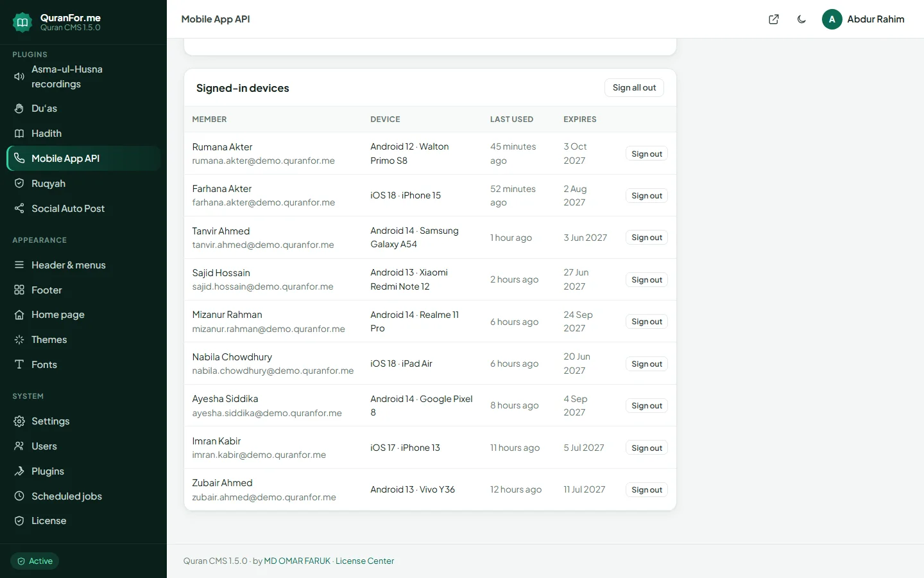This screenshot has height=578, width=924.
Task: Open the License Center footer link
Action: [364, 561]
